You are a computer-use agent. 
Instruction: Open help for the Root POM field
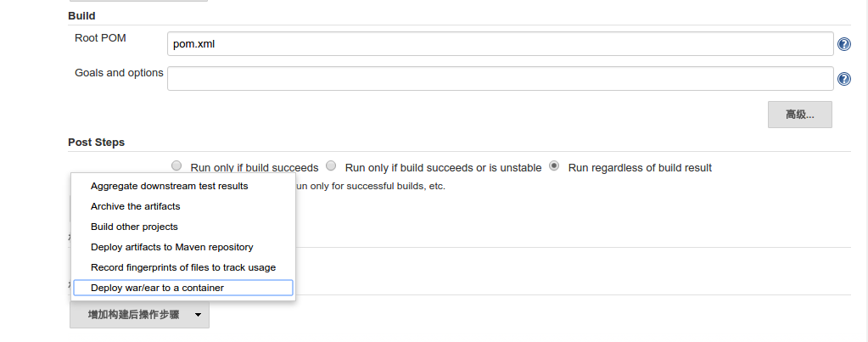pos(844,44)
